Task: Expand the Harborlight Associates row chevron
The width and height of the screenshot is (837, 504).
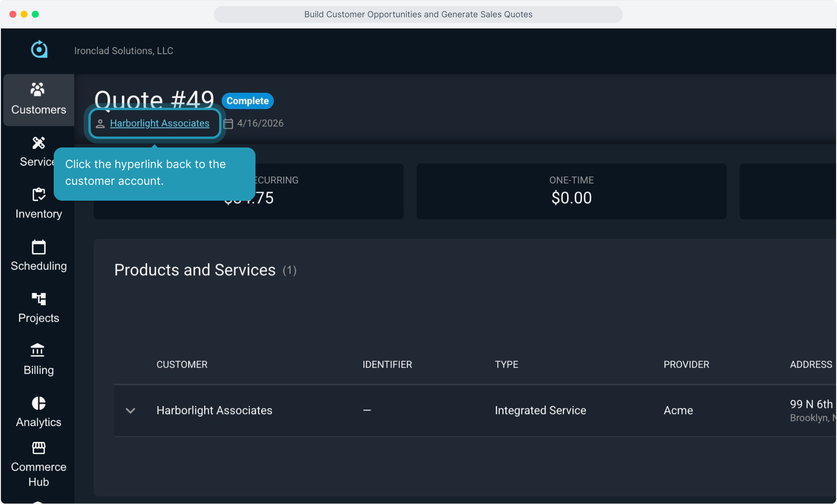Action: click(x=130, y=411)
